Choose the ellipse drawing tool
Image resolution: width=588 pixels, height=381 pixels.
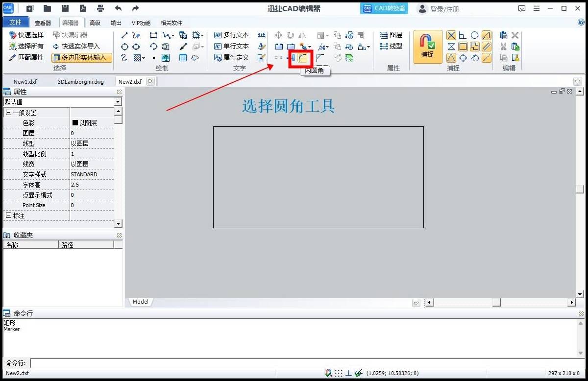click(x=136, y=47)
